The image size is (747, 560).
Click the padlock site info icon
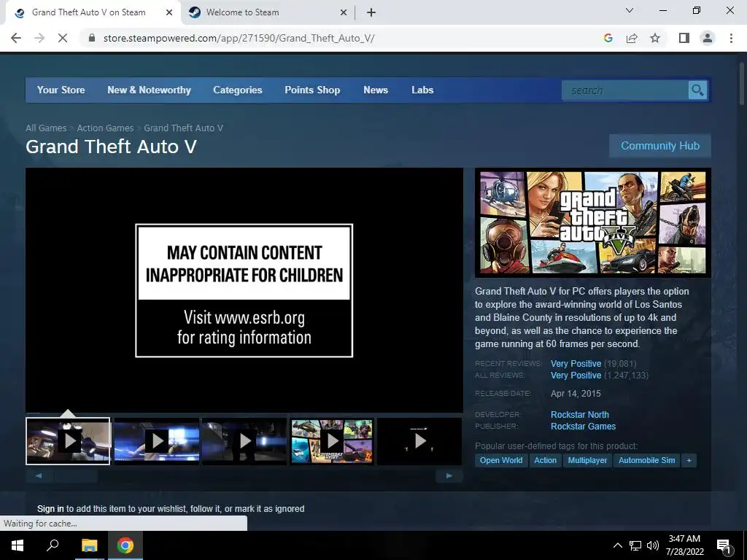pyautogui.click(x=92, y=38)
